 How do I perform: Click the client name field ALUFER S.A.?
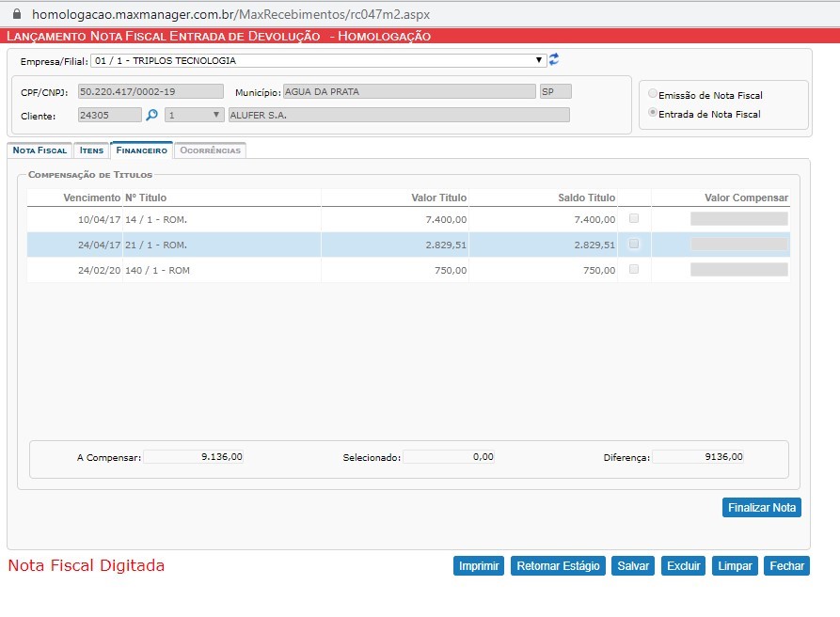[399, 115]
